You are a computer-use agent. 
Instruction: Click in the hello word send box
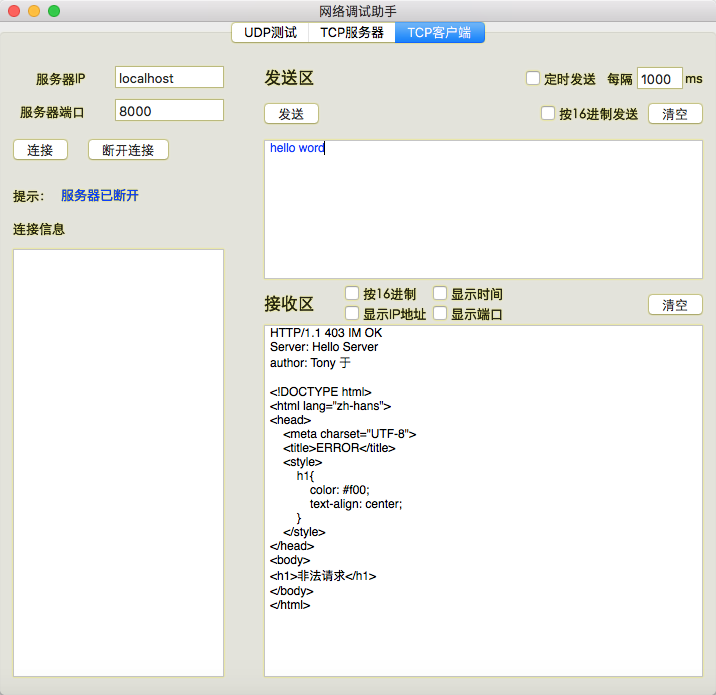483,210
